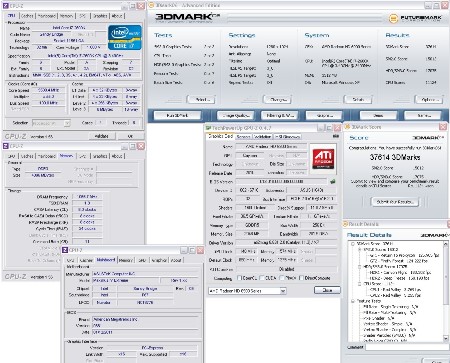Click the Futuremark logo in 3DMark06
The width and height of the screenshot is (450, 363).
pyautogui.click(x=416, y=18)
